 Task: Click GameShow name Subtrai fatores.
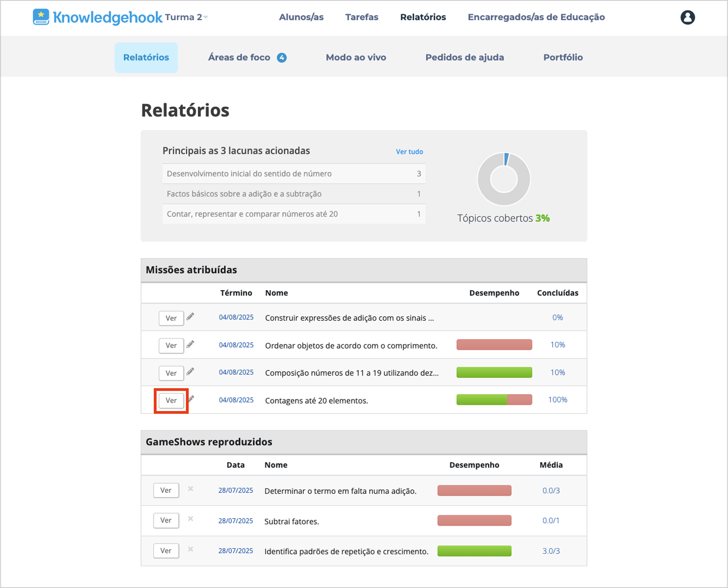[292, 522]
